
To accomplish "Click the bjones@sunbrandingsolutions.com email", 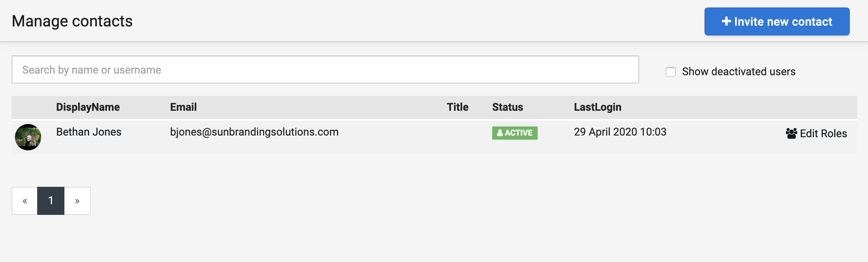I will (254, 132).
